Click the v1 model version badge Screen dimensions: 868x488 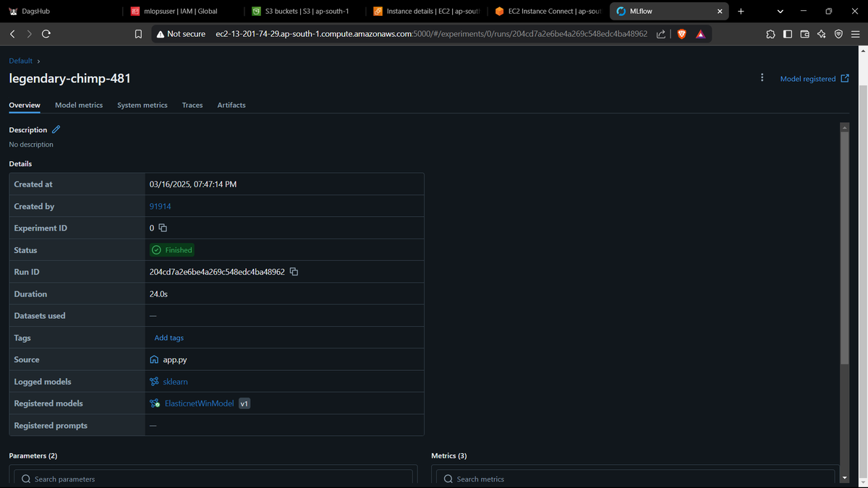click(244, 403)
